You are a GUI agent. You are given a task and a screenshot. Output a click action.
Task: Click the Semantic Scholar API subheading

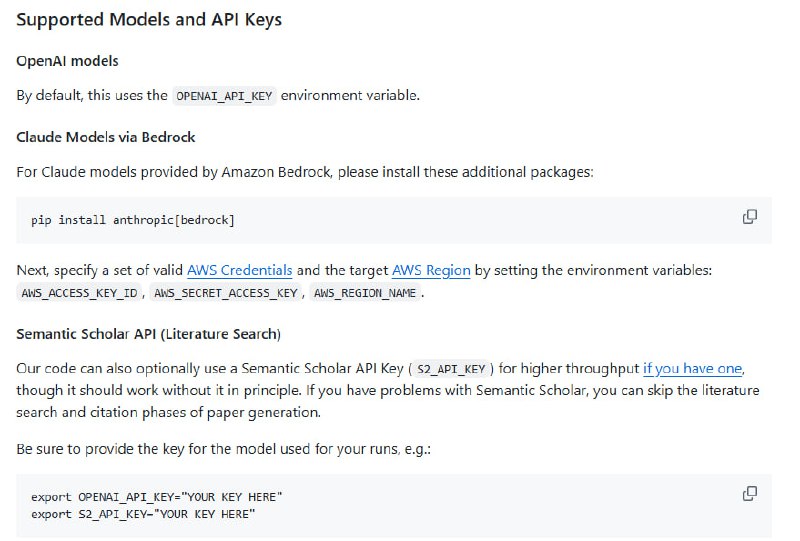coord(149,333)
